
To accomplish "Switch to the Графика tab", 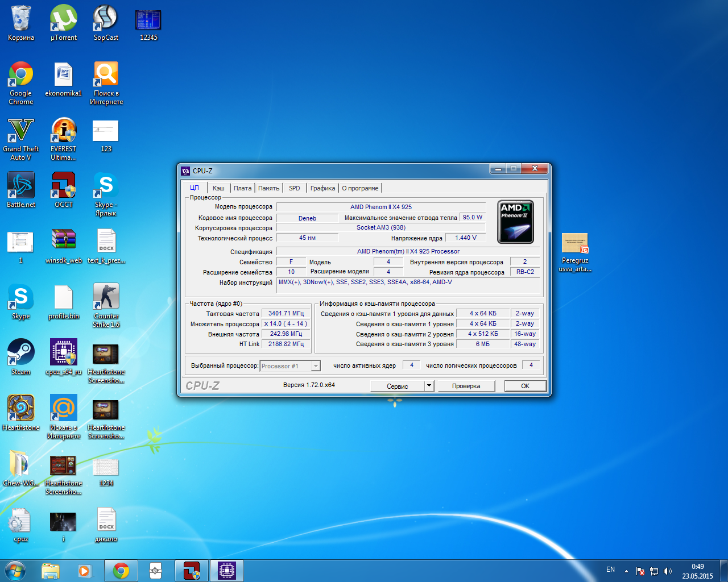I will pos(322,188).
